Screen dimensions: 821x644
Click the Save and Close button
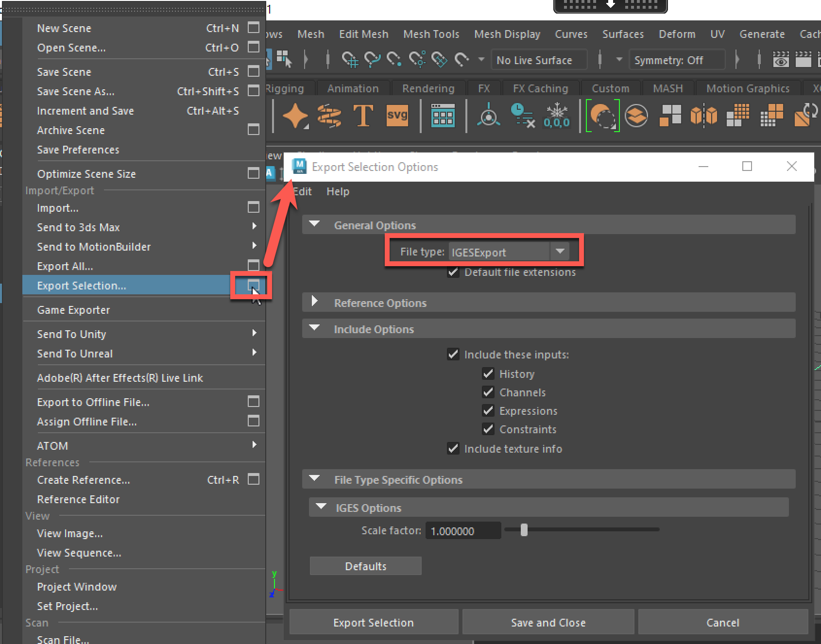[548, 622]
